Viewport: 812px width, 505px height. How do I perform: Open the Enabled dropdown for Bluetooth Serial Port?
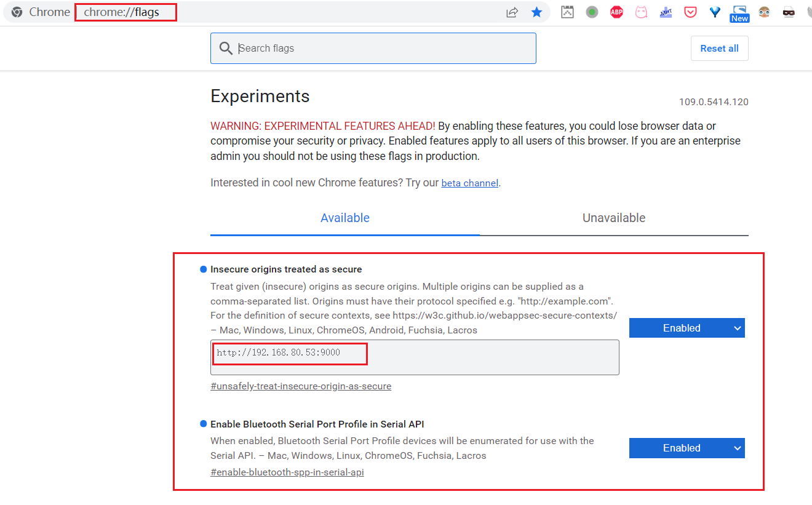pos(687,448)
